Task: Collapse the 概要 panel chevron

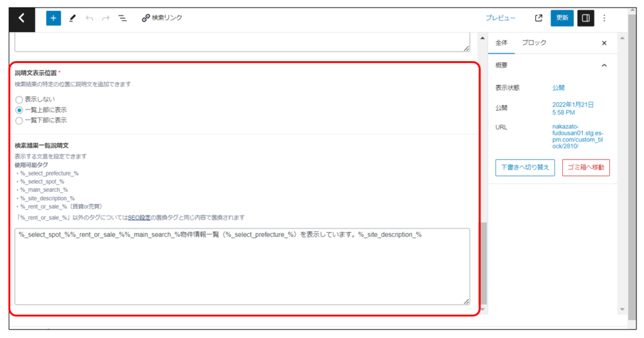Action: pyautogui.click(x=604, y=65)
